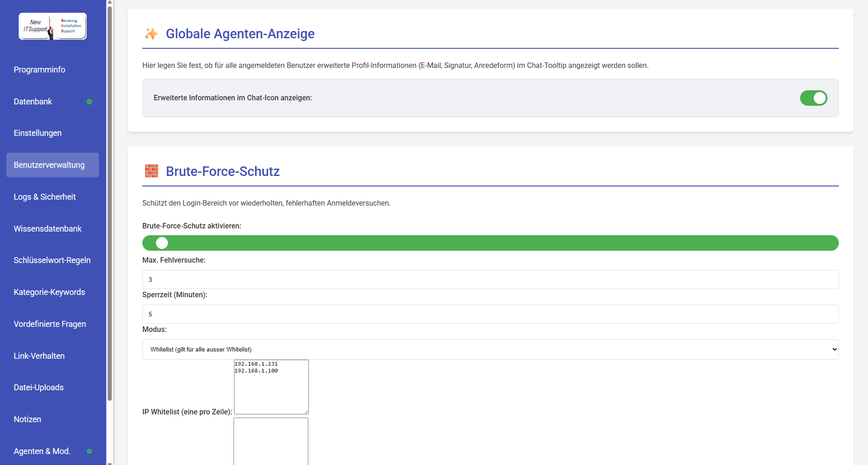Click the New IT Support logo
The width and height of the screenshot is (868, 465).
coord(52,26)
